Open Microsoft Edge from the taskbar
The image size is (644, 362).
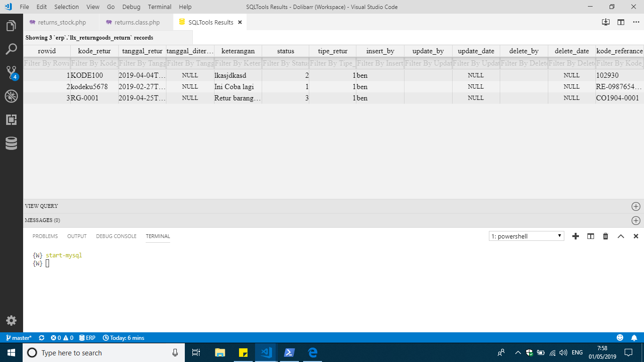(312, 353)
